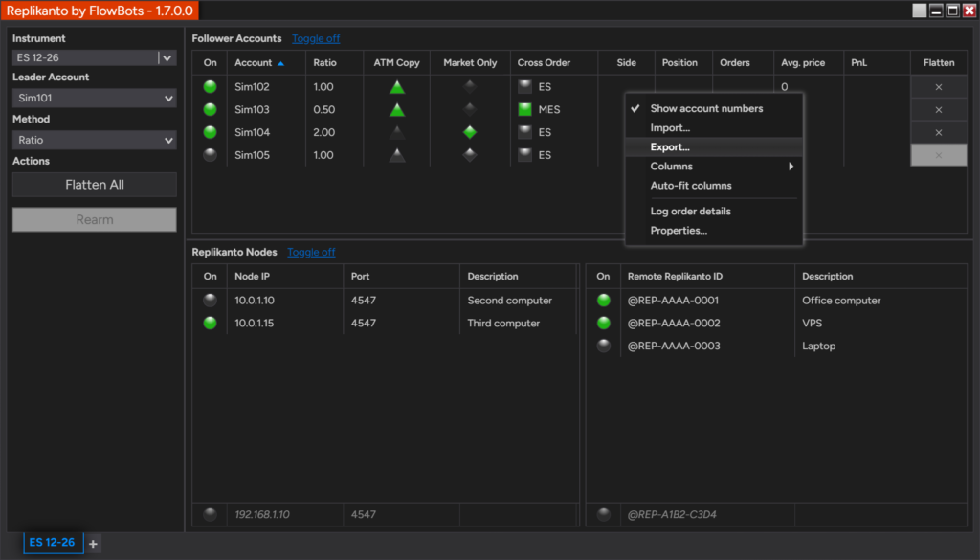The width and height of the screenshot is (980, 560).
Task: Toggle ATM Copy triangle for Sim103
Action: (397, 110)
